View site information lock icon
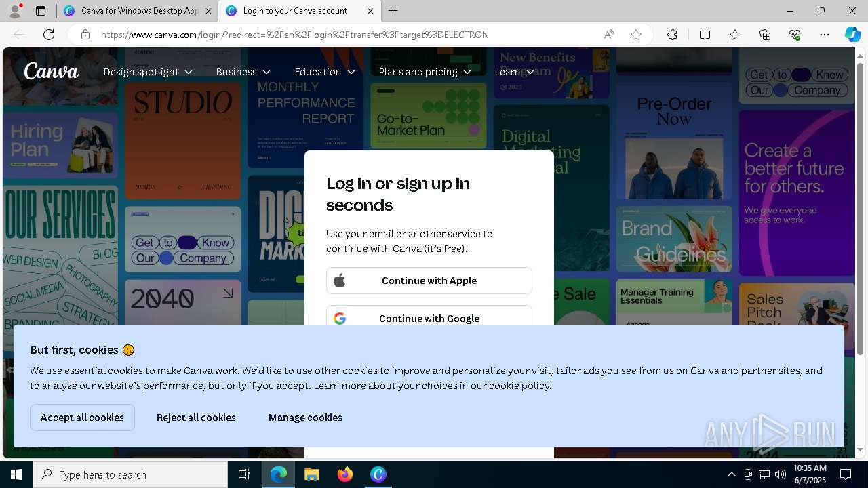This screenshot has height=488, width=868. (x=85, y=35)
